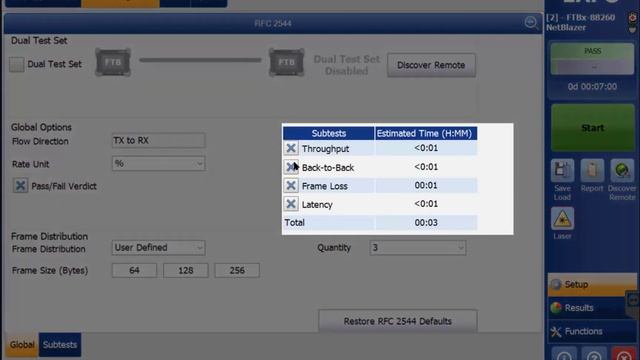Open the Results menu item
Screen dimensions: 640x360
(588, 308)
